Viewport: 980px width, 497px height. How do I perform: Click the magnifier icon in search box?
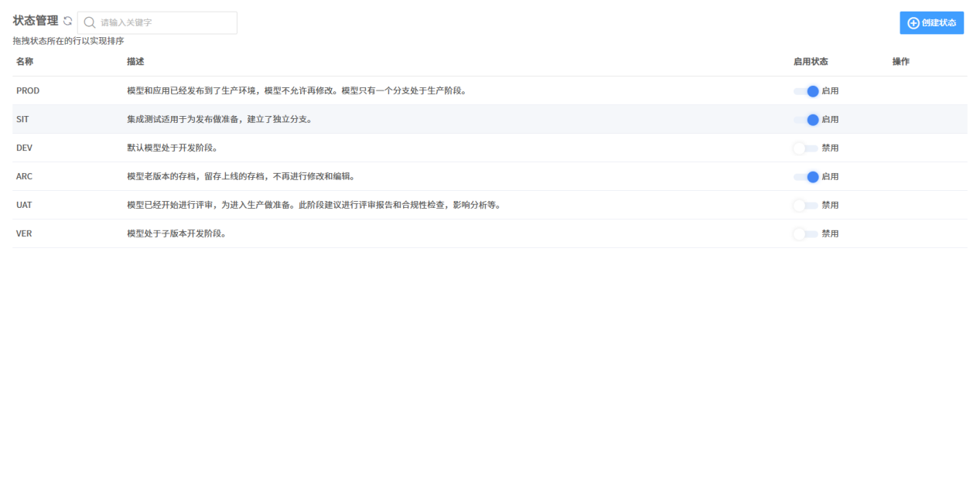coord(90,22)
